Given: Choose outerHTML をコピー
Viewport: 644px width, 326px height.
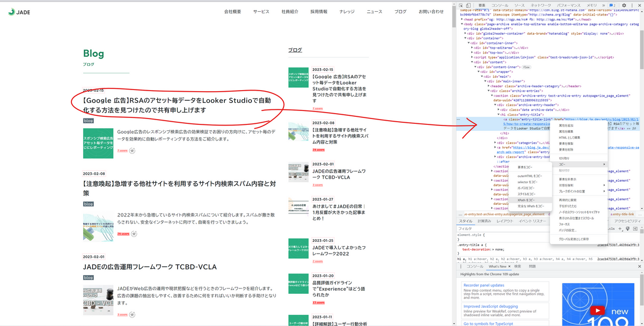Looking at the screenshot, I should click(x=531, y=175).
